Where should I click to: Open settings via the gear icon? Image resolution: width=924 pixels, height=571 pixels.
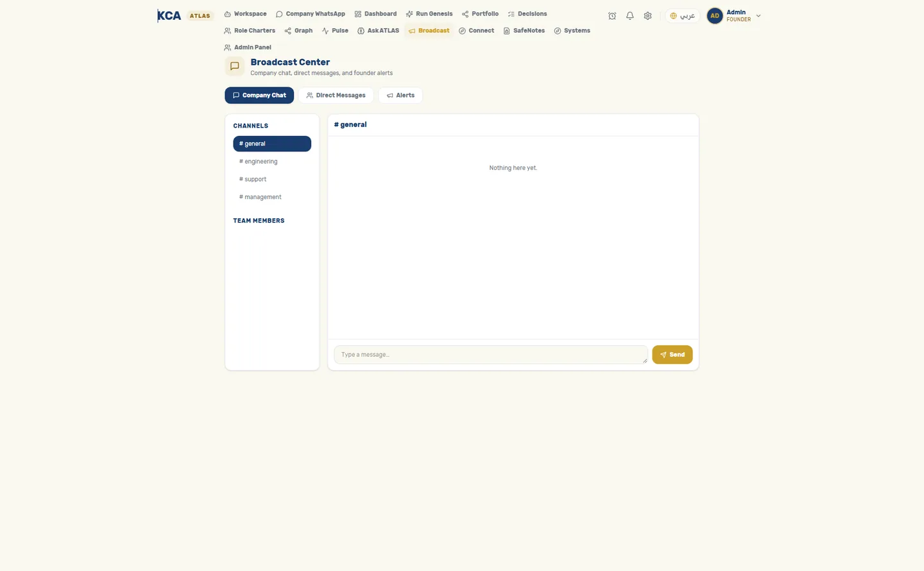[648, 16]
